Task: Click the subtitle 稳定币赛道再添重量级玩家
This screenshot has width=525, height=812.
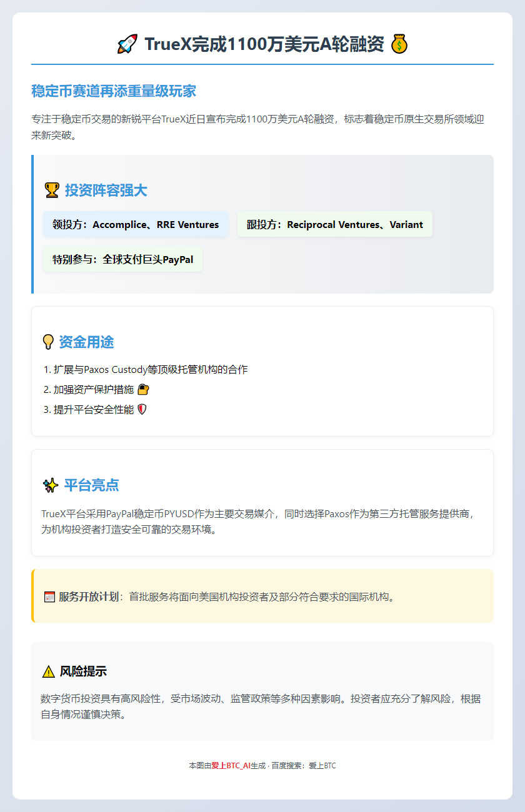Action: (114, 91)
